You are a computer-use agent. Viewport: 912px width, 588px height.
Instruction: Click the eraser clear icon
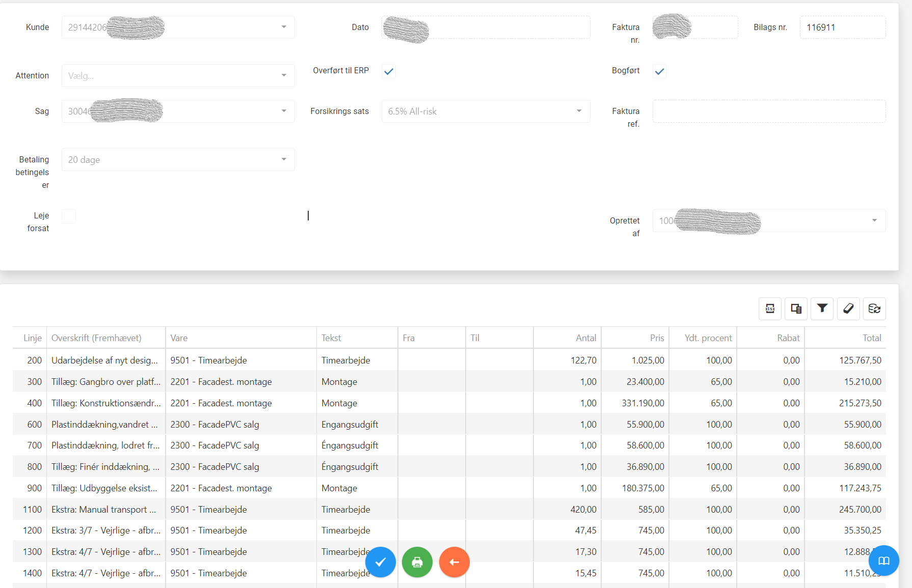click(848, 309)
